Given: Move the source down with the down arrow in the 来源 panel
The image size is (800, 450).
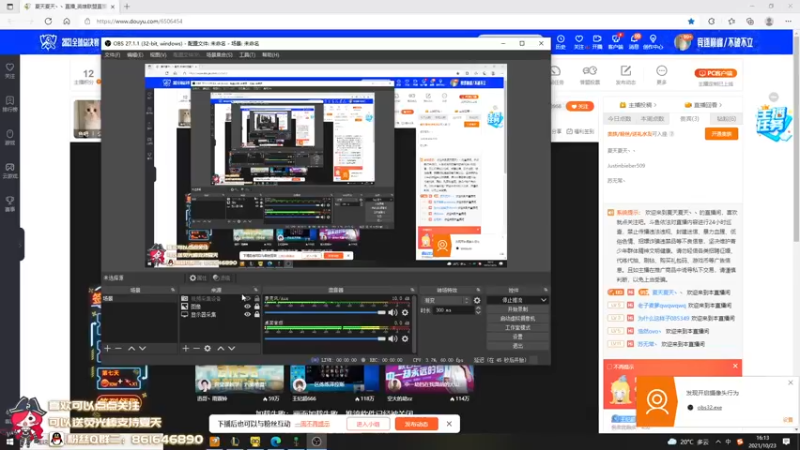Looking at the screenshot, I should [232, 348].
